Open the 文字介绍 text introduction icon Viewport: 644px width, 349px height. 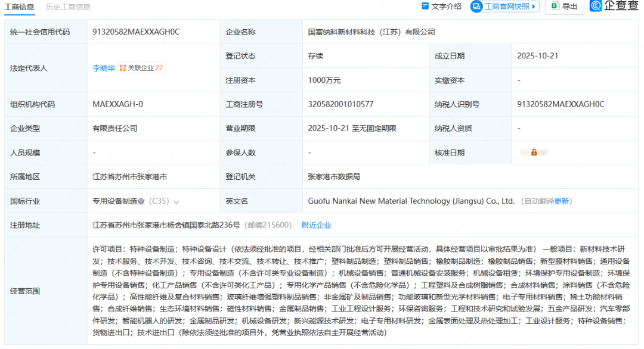coord(425,7)
